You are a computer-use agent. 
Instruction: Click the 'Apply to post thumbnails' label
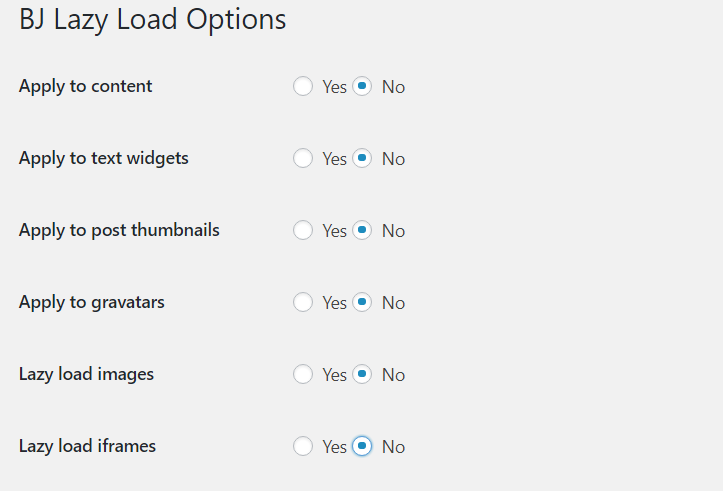(x=119, y=231)
